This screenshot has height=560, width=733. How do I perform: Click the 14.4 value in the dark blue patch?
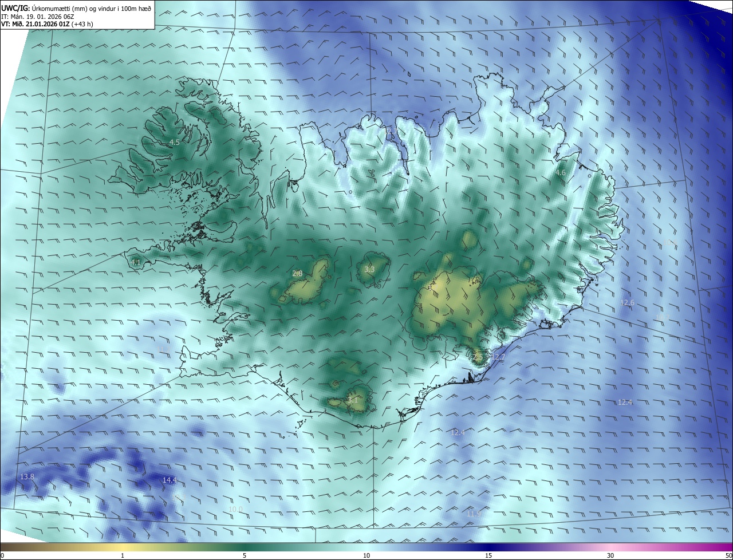170,480
